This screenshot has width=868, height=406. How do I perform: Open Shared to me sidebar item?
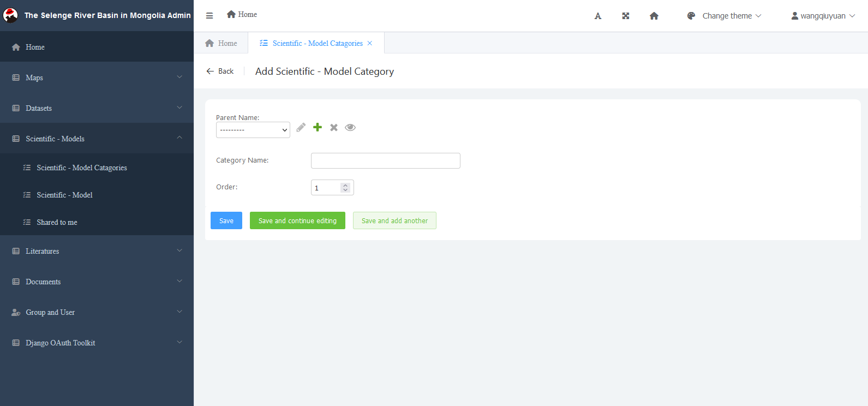(x=57, y=222)
